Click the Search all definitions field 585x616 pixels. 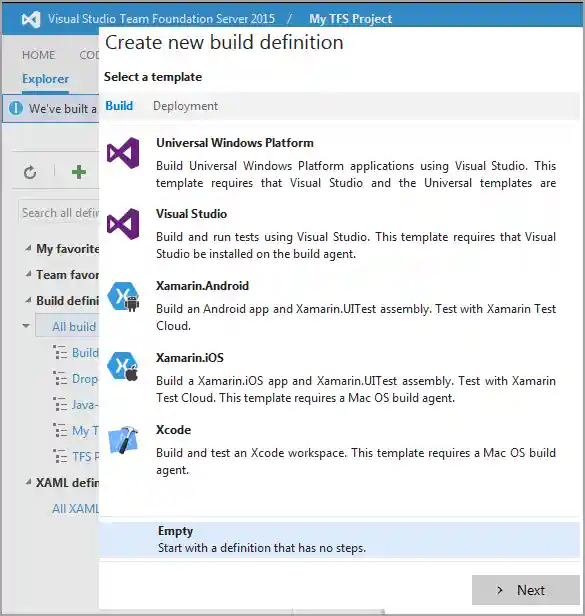pyautogui.click(x=59, y=213)
